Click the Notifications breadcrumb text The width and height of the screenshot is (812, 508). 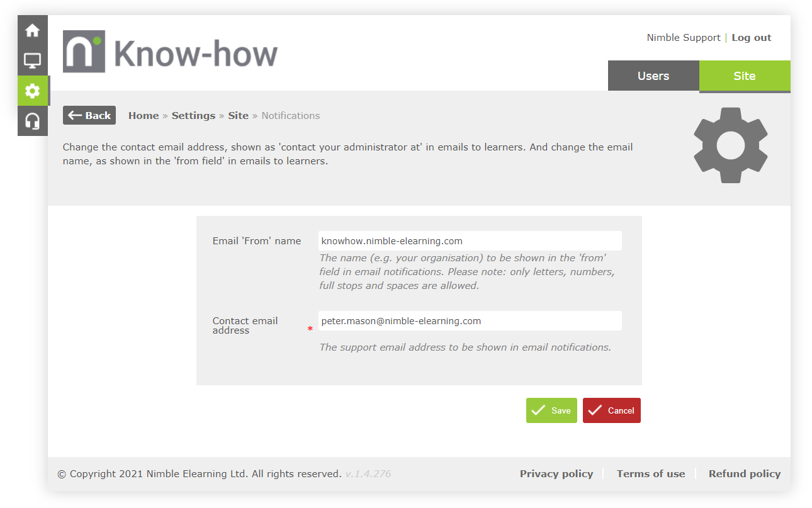291,116
